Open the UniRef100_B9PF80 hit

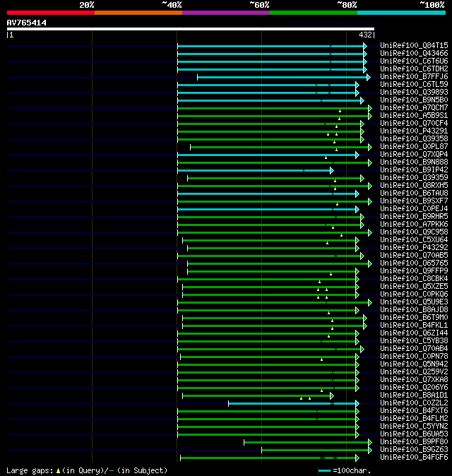coord(414,442)
